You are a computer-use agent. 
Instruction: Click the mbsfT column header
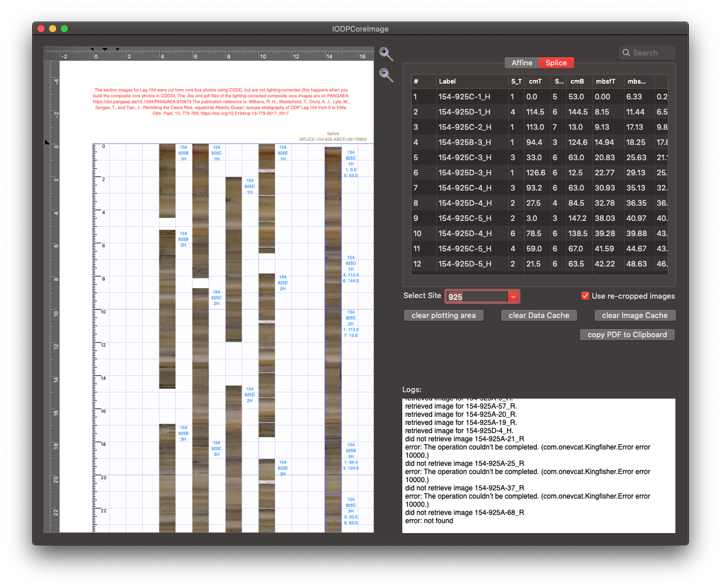[608, 81]
